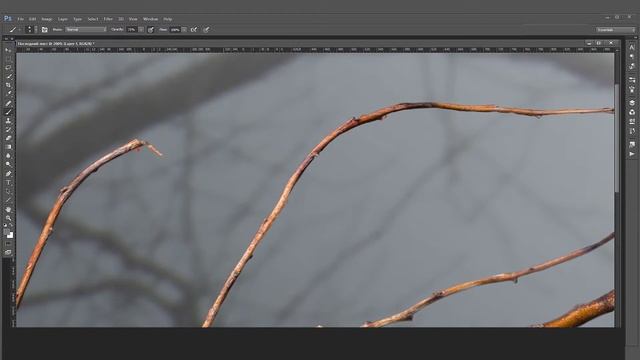Open the Select menu
640x360 pixels.
93,19
